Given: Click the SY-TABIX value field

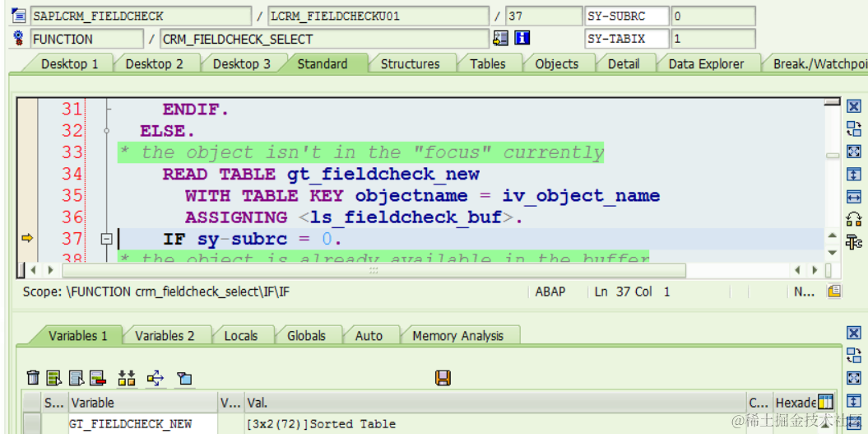Looking at the screenshot, I should (x=713, y=39).
